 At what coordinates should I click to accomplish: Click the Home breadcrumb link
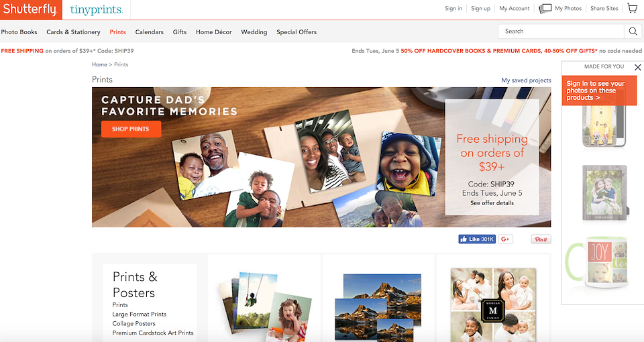pyautogui.click(x=99, y=64)
